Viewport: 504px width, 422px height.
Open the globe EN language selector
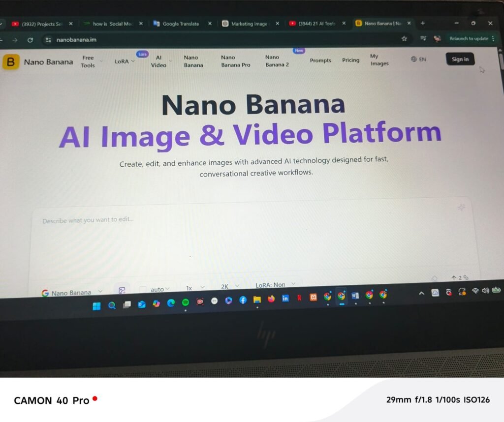(418, 60)
